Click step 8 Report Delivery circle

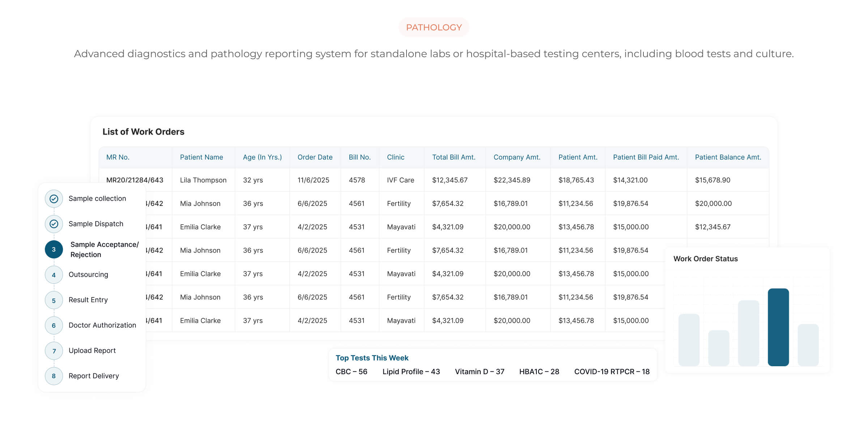[x=54, y=376]
